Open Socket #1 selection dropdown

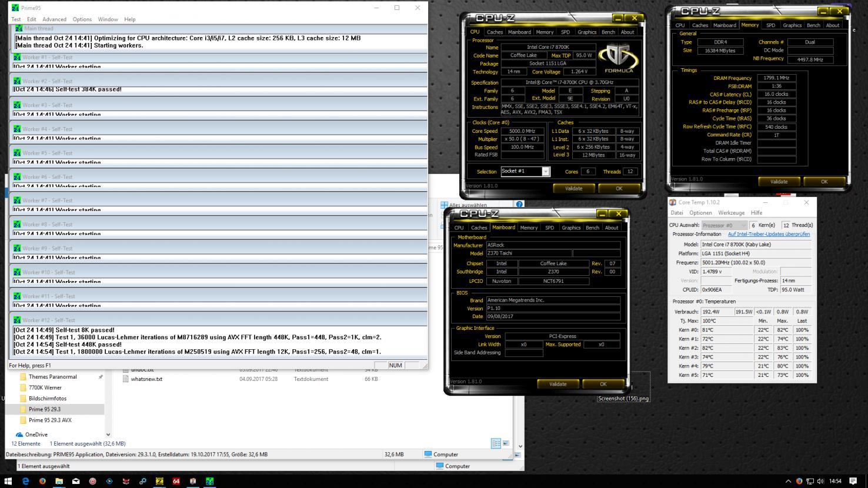coord(545,172)
